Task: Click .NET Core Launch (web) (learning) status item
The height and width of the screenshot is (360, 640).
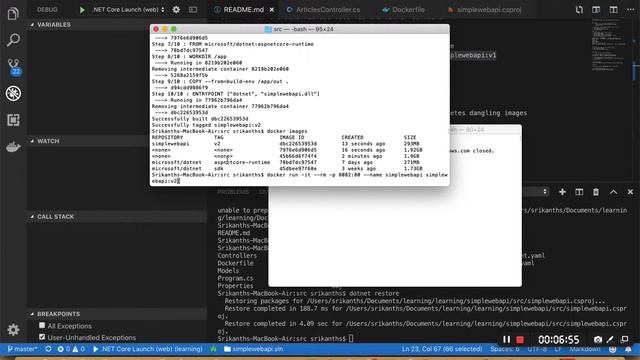Action: 147,349
